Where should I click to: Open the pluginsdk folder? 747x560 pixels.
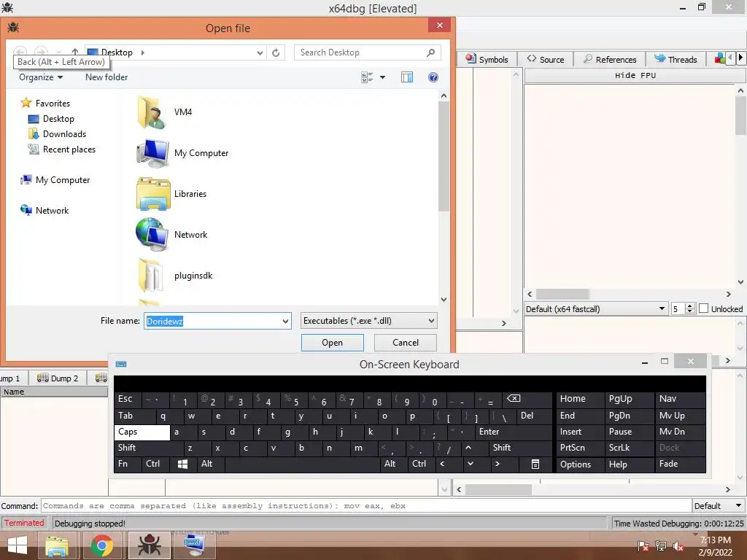click(x=174, y=276)
